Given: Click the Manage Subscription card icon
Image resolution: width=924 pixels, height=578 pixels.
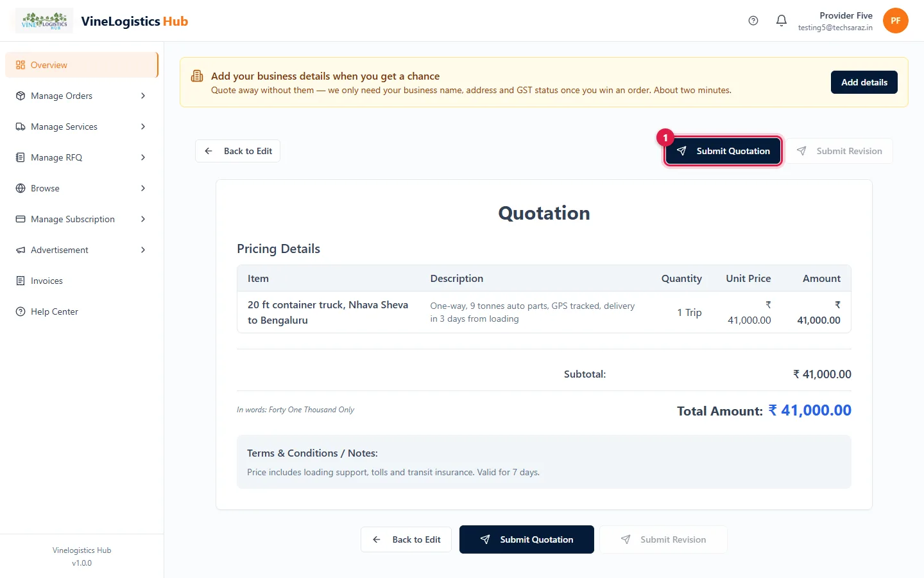Looking at the screenshot, I should point(21,219).
